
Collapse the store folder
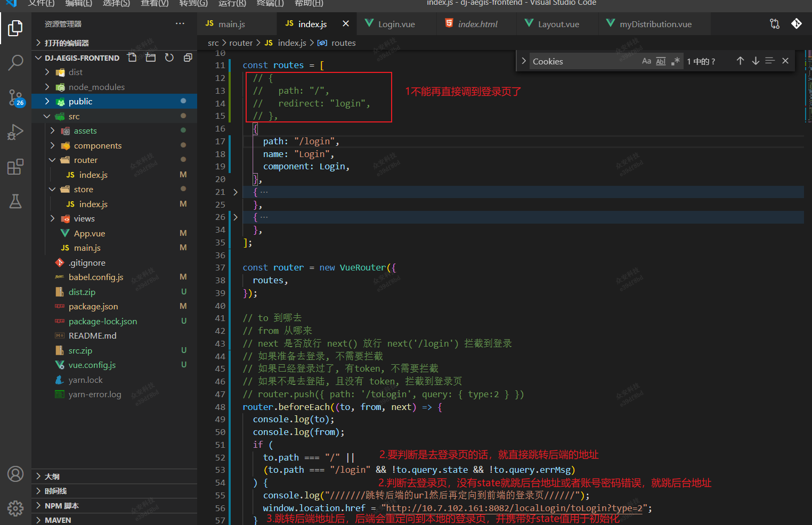coord(52,189)
